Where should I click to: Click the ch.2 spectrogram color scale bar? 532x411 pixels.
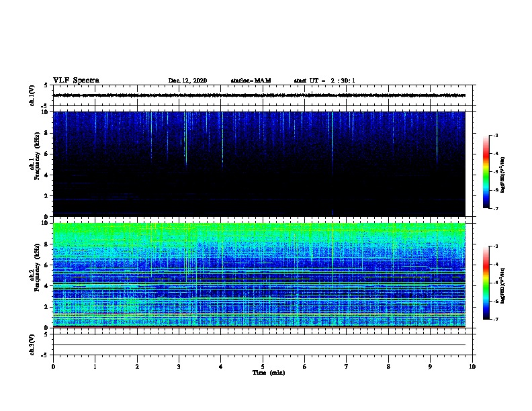[x=486, y=283]
